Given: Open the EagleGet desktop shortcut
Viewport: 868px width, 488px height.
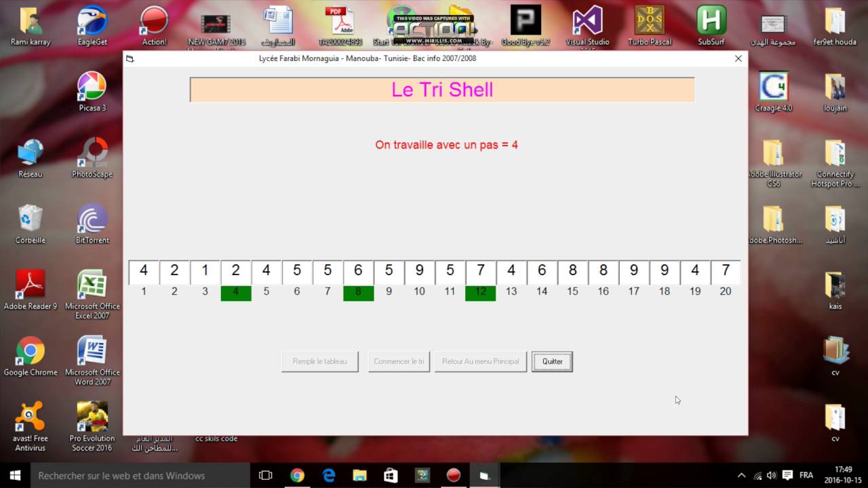Looking at the screenshot, I should coord(92,27).
